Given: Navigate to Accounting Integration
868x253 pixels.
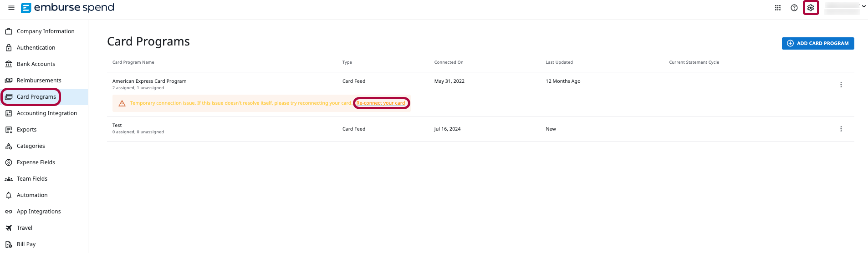Looking at the screenshot, I should tap(46, 113).
